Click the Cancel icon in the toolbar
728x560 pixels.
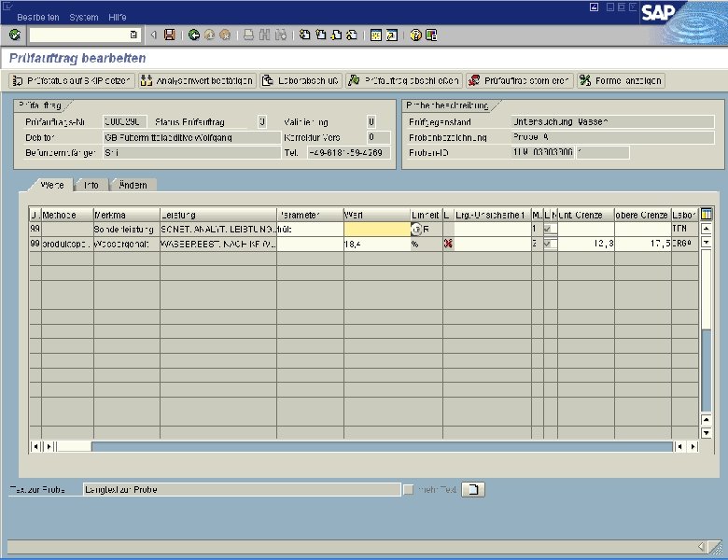[x=225, y=35]
